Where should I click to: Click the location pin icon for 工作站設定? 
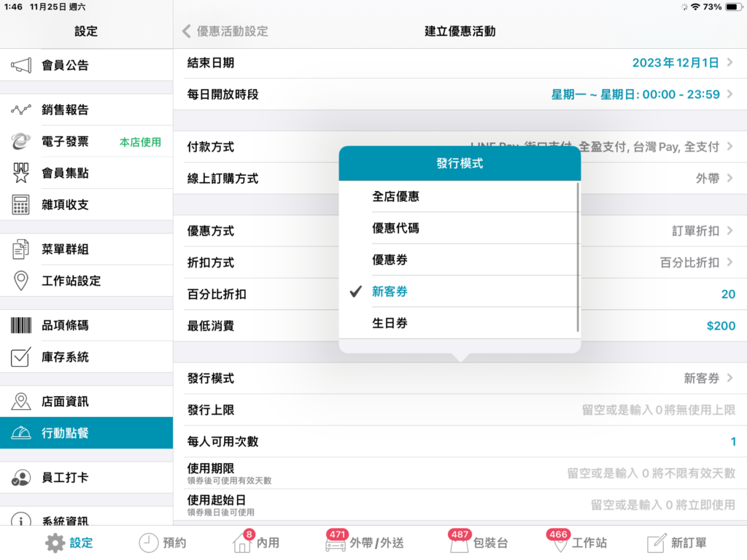[x=21, y=281]
